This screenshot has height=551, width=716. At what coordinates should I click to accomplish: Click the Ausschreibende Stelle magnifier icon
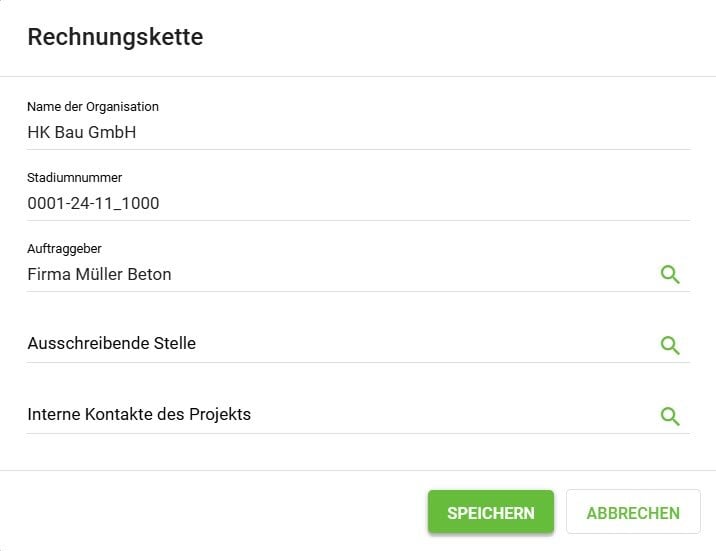[x=670, y=345]
